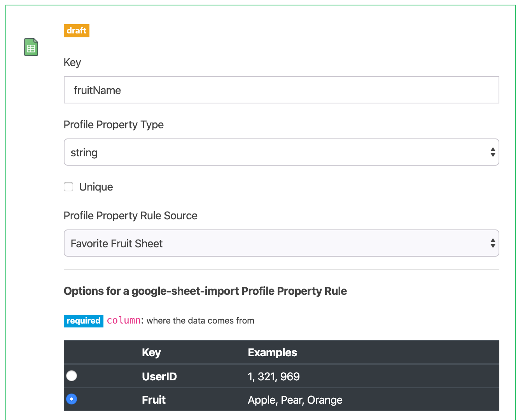Click the '1, 321, 969' examples cell
The width and height of the screenshot is (525, 420).
(x=274, y=376)
